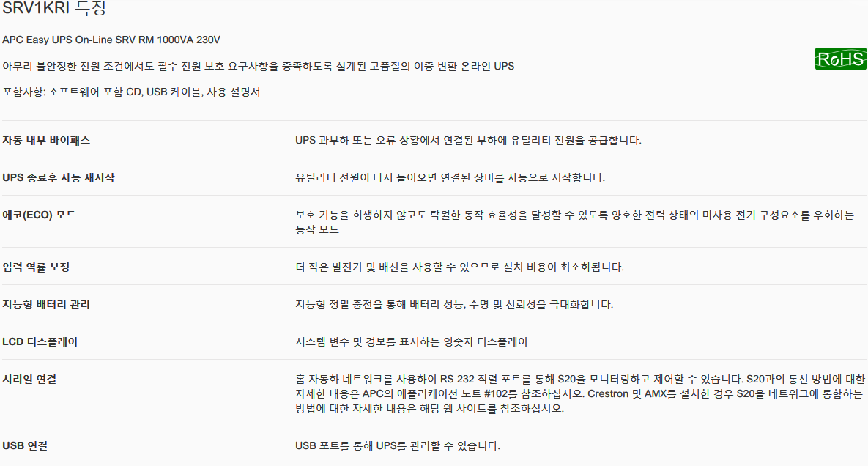
Task: Select the SRV1KRI 특징 heading
Action: click(54, 8)
